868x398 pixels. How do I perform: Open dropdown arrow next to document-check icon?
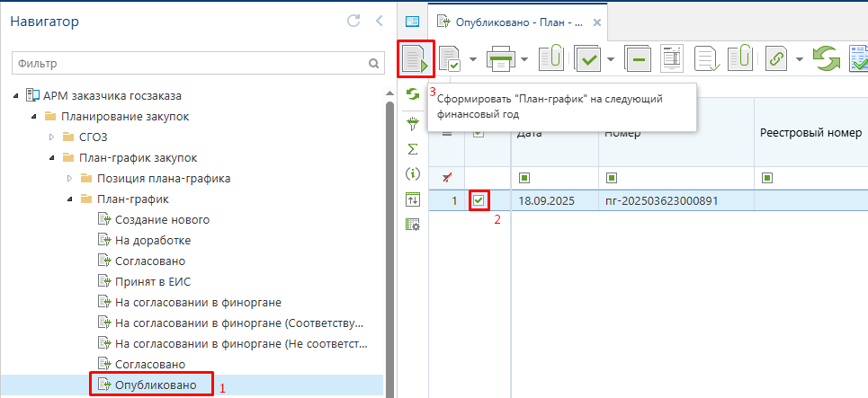(473, 59)
